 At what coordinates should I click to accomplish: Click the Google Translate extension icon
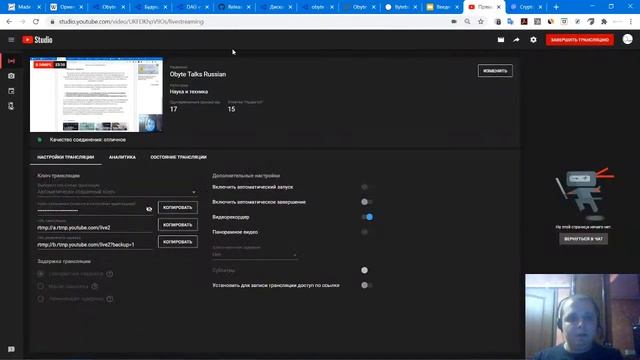point(511,22)
